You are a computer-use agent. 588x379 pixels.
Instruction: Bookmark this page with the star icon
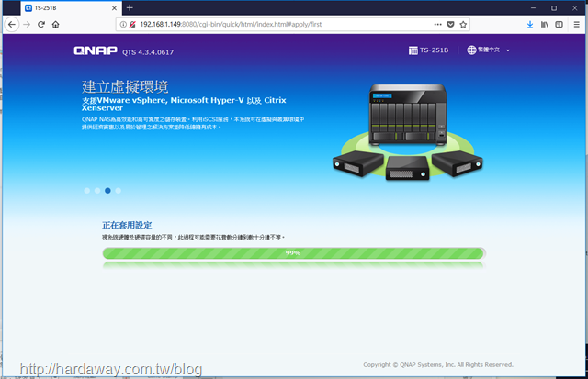[463, 25]
